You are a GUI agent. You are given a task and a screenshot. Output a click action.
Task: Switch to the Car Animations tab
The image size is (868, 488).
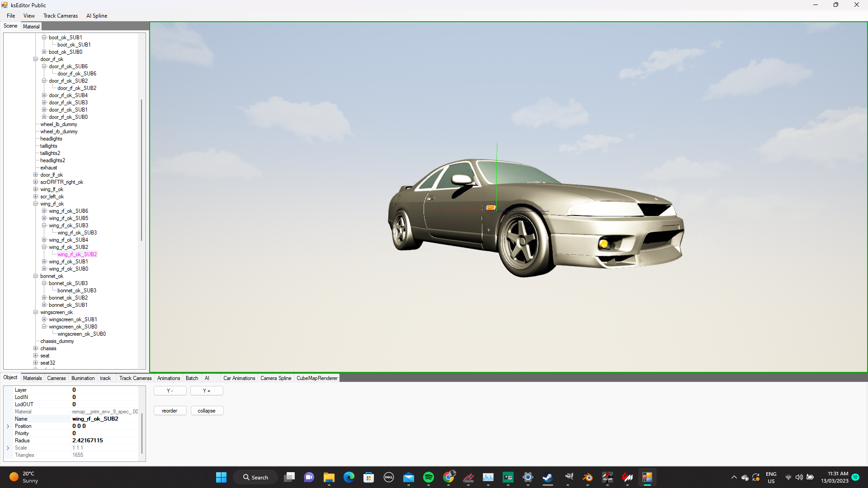click(x=239, y=378)
